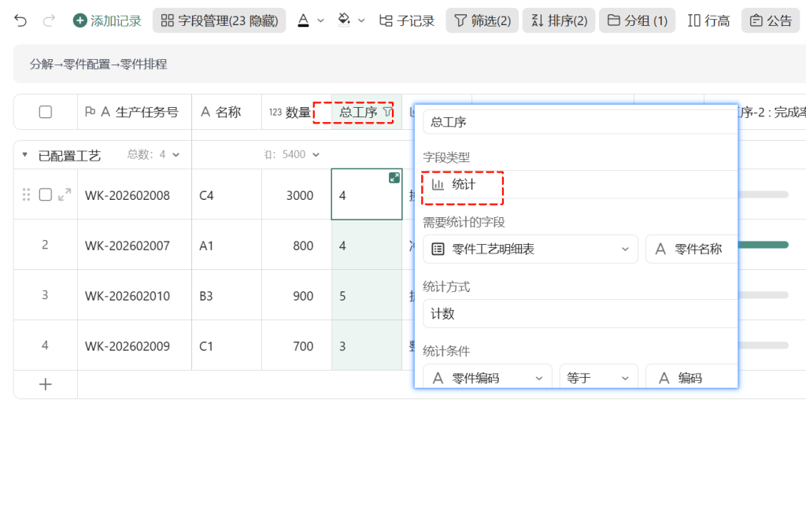Screen dimensions: 806x532
Task: Click the expand-cell icon in the selected 总工序 cell
Action: click(x=394, y=177)
